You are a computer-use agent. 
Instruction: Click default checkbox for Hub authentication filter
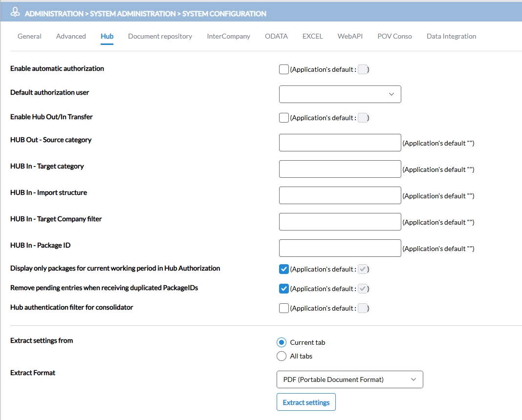click(x=363, y=308)
